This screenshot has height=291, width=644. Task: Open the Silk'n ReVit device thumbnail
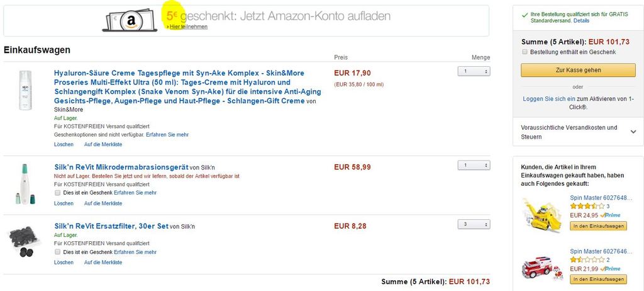tap(25, 184)
